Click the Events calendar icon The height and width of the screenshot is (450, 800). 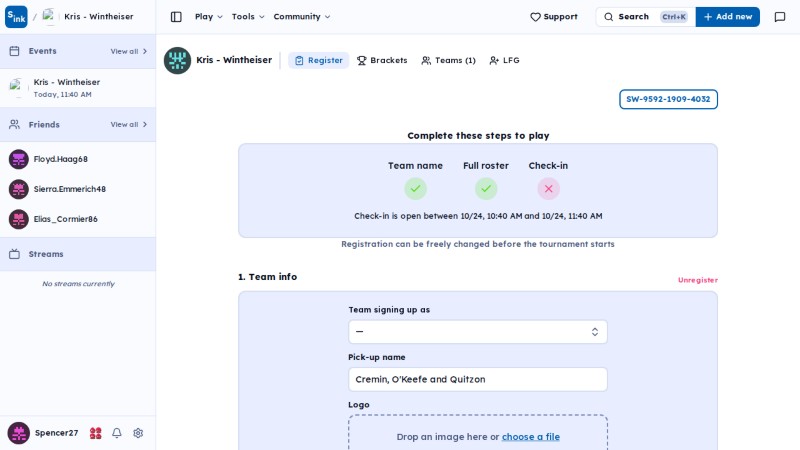click(x=14, y=51)
